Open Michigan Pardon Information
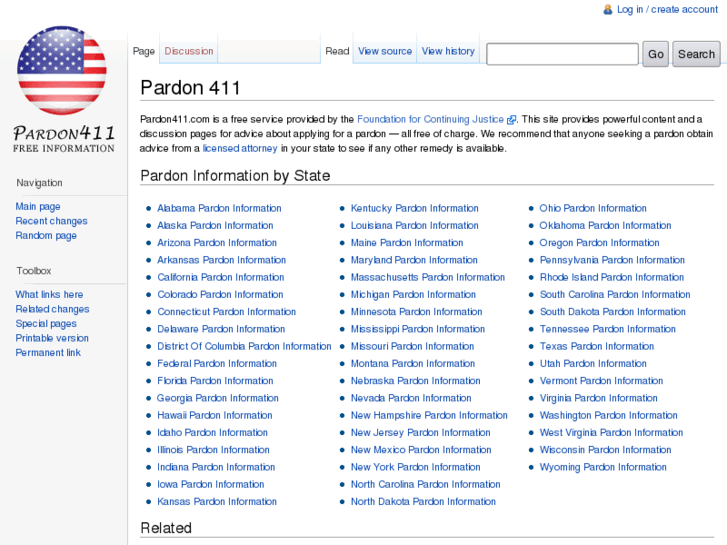 pos(413,295)
